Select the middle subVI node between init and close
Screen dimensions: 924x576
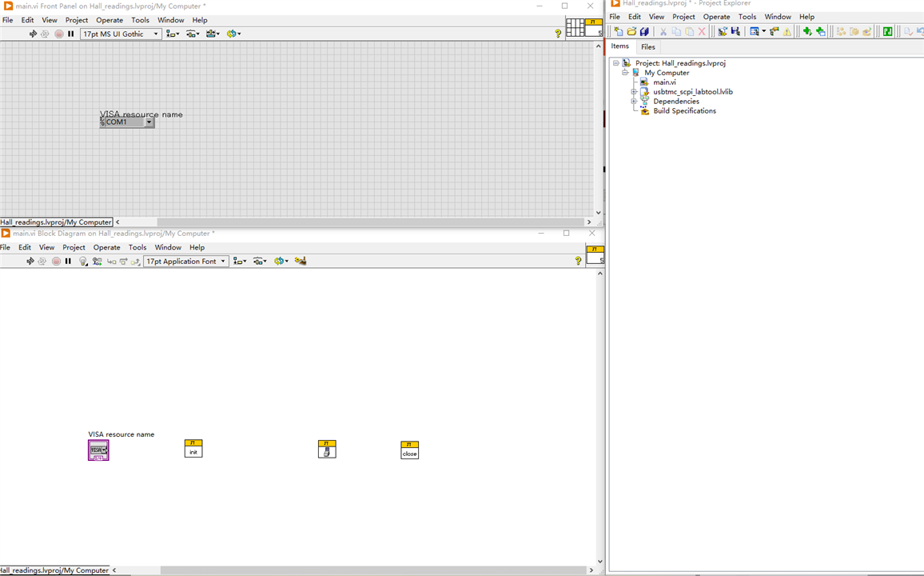(327, 450)
